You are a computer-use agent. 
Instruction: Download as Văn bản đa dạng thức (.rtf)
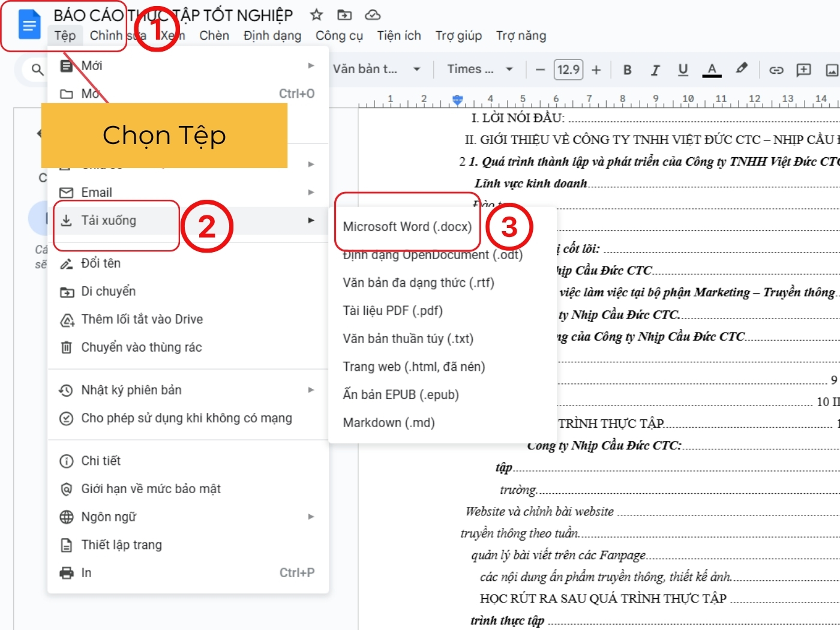[443, 283]
